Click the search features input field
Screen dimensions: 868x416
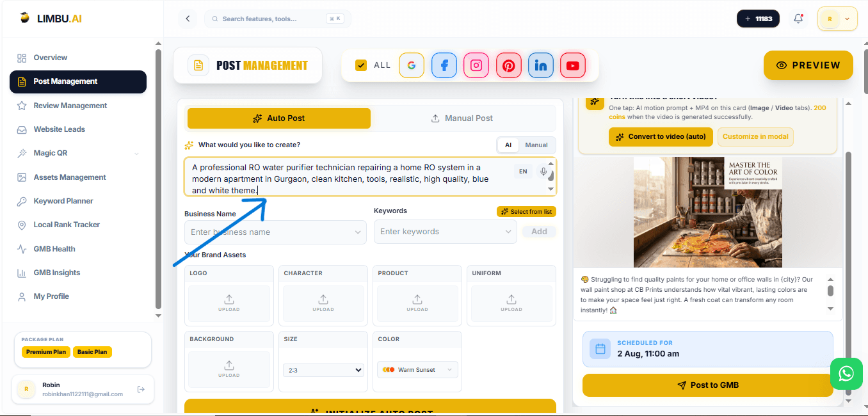[278, 19]
